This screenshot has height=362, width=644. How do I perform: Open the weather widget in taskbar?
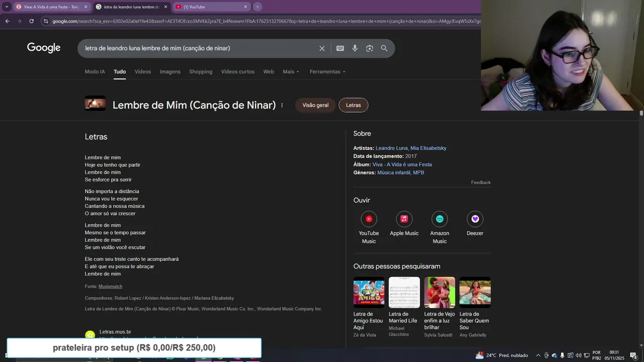click(502, 355)
